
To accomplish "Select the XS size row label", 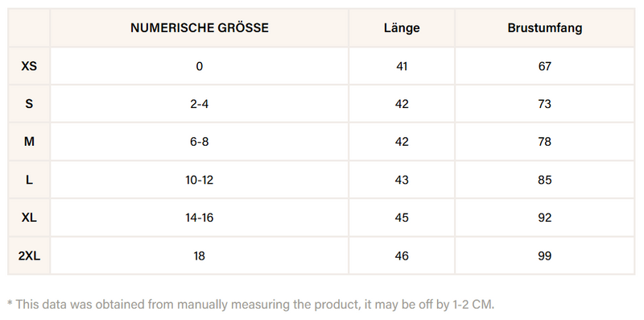I will (x=29, y=66).
